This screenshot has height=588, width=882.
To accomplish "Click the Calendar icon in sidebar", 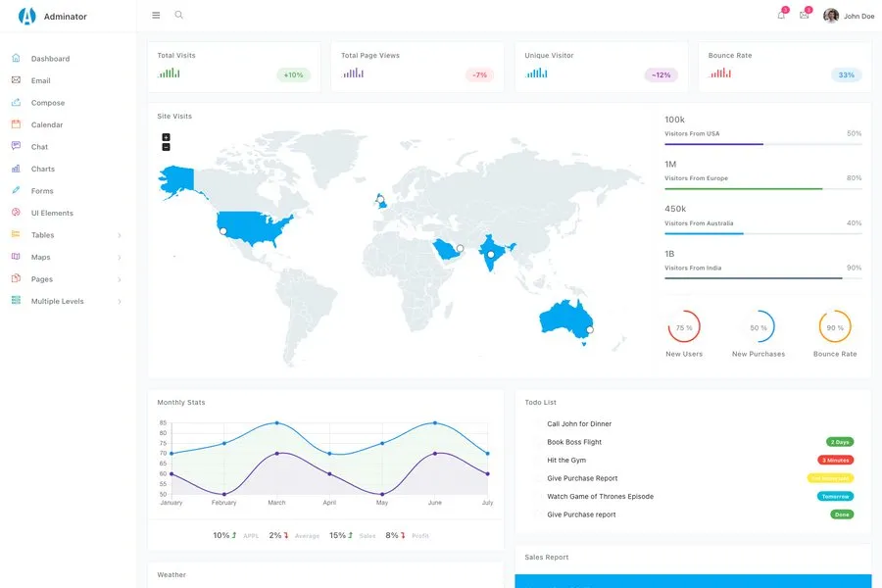I will (16, 124).
